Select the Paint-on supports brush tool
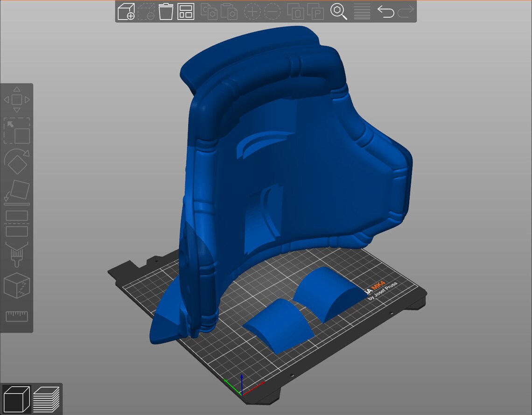 click(x=17, y=254)
